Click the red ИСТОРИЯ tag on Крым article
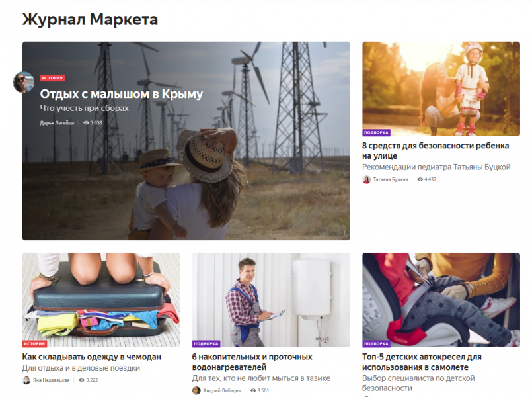 52,78
